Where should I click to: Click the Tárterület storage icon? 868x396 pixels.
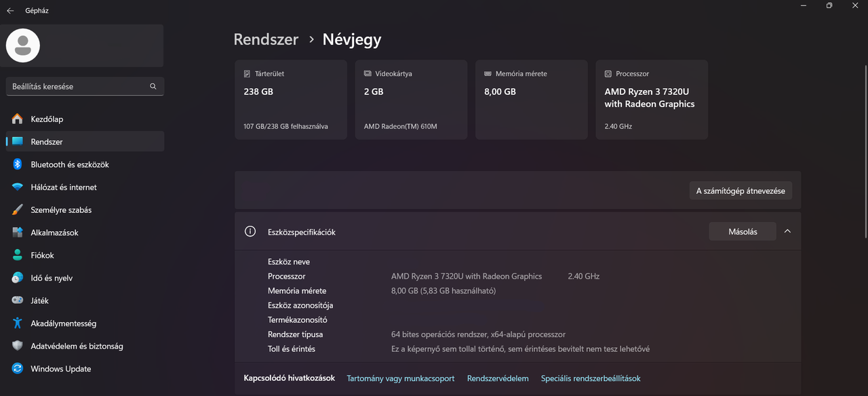247,74
